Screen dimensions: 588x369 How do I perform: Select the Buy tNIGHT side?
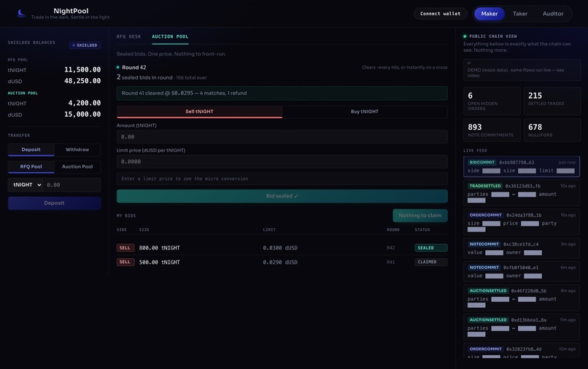coord(365,112)
